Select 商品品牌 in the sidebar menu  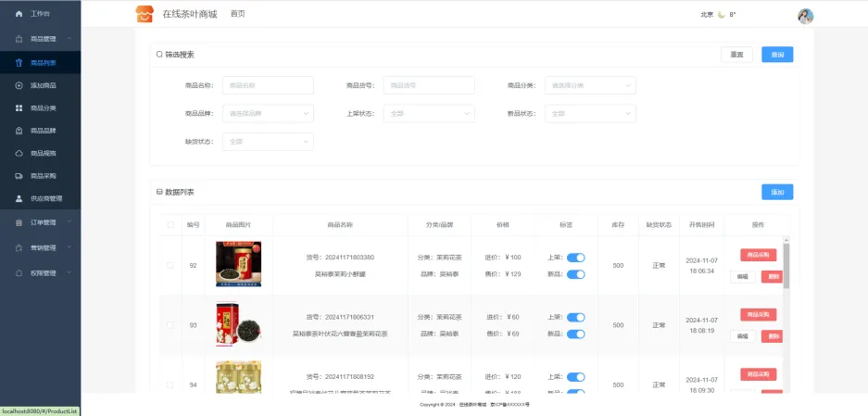[43, 131]
